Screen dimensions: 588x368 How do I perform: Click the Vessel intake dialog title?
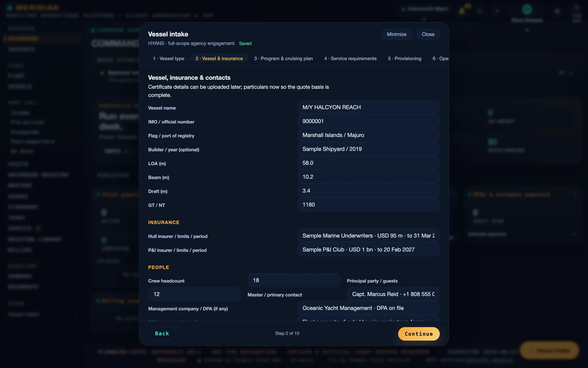coord(168,34)
